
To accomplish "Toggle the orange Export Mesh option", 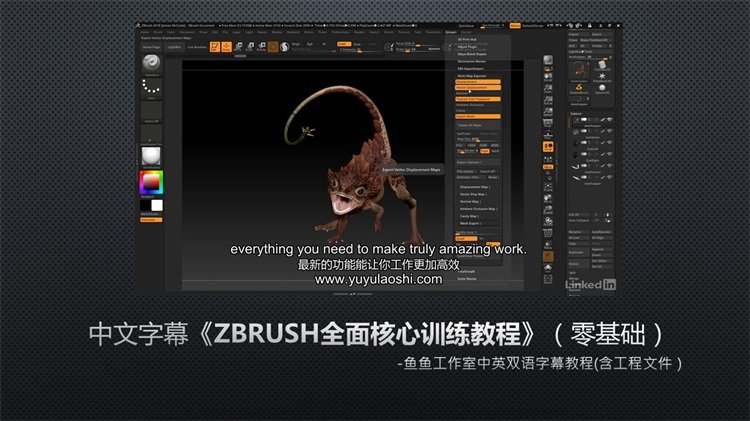I will (x=478, y=116).
